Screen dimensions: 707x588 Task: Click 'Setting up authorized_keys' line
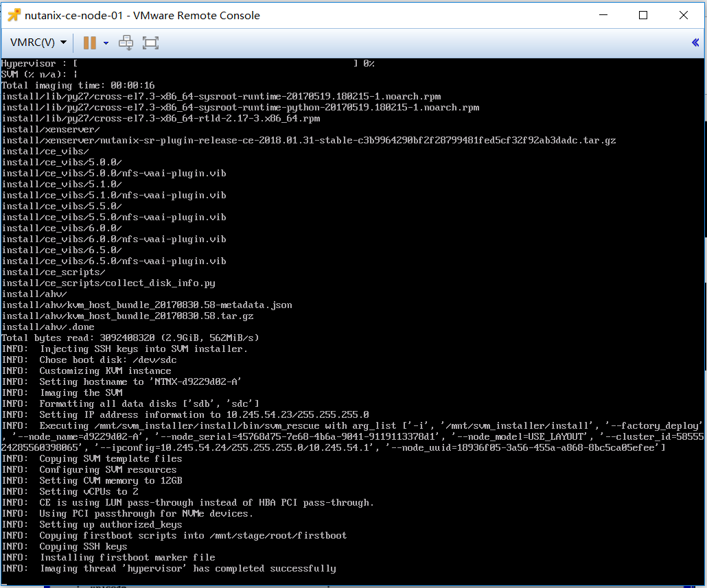(92, 524)
